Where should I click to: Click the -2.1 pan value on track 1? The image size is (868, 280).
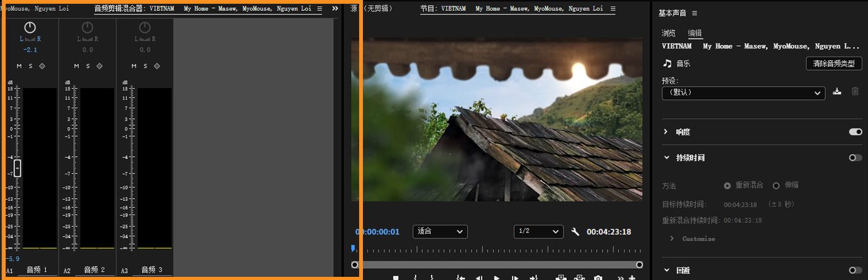click(30, 50)
